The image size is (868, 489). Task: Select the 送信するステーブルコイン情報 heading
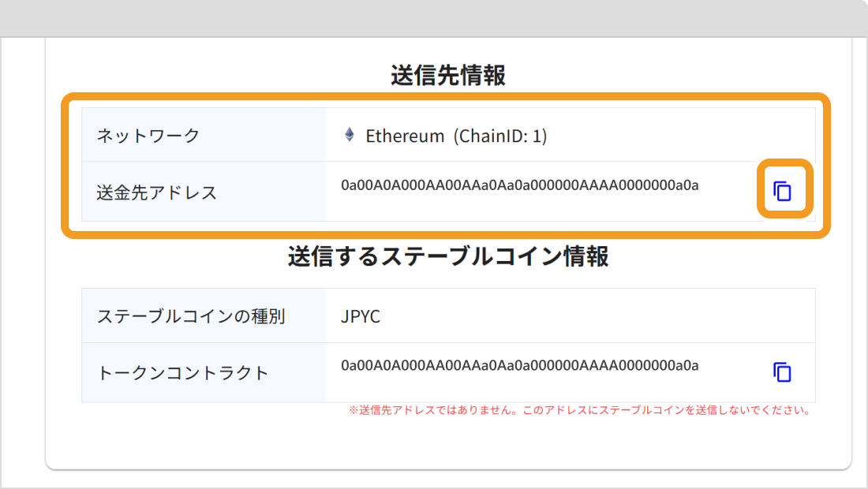pos(446,256)
